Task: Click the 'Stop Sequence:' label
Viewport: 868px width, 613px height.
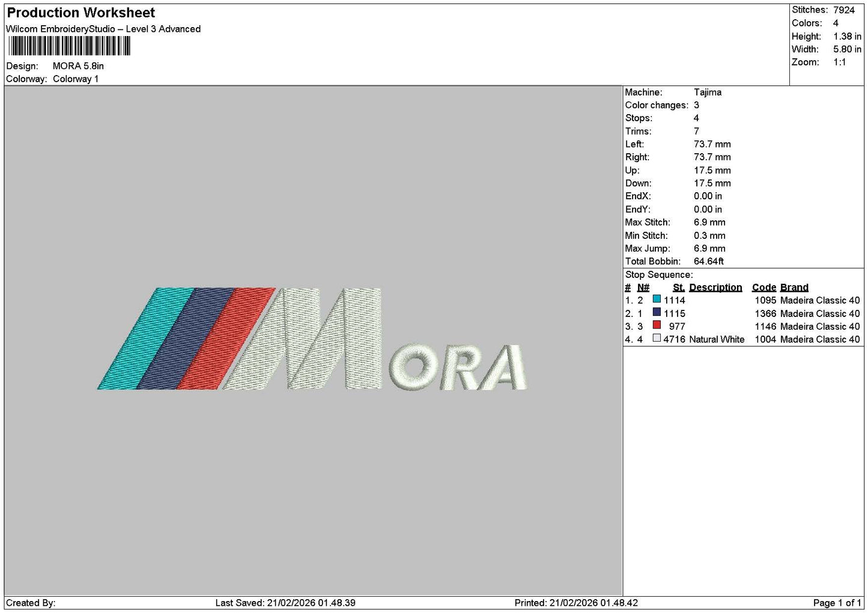Action: 659,275
